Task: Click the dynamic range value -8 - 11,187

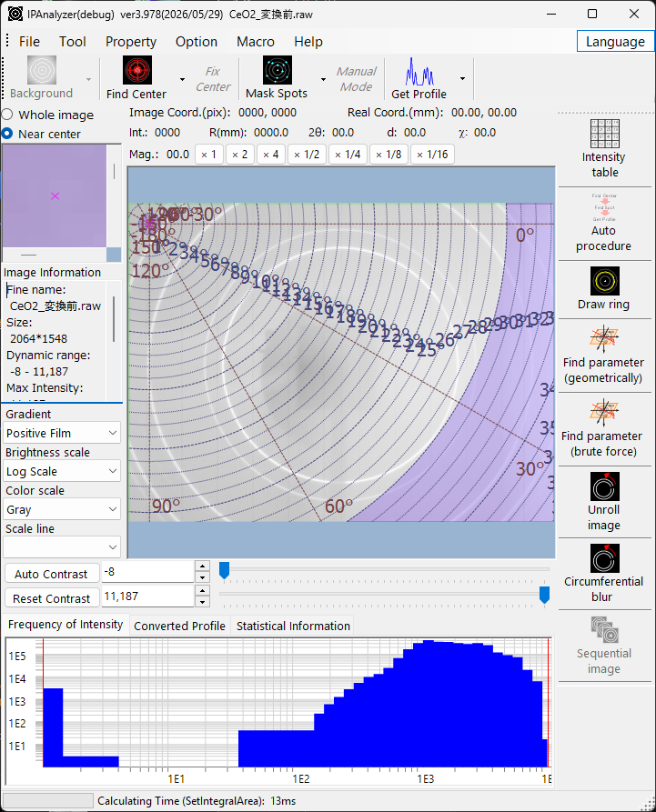Action: tap(39, 371)
